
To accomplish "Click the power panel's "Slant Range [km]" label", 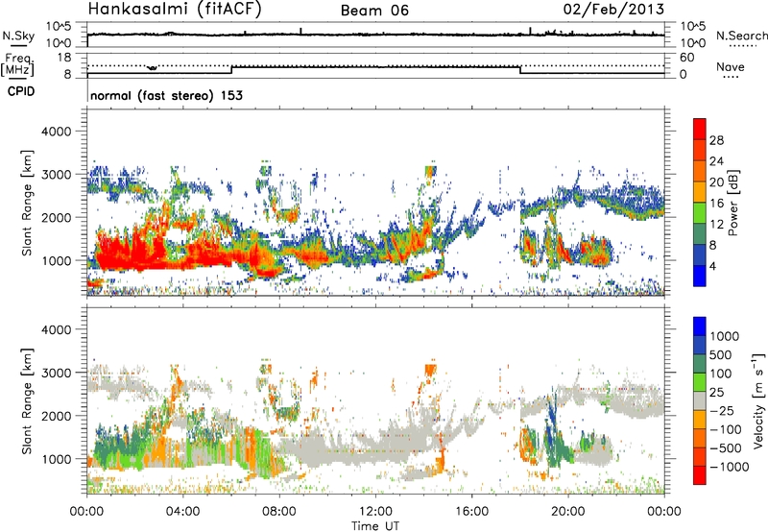I will click(x=27, y=203).
